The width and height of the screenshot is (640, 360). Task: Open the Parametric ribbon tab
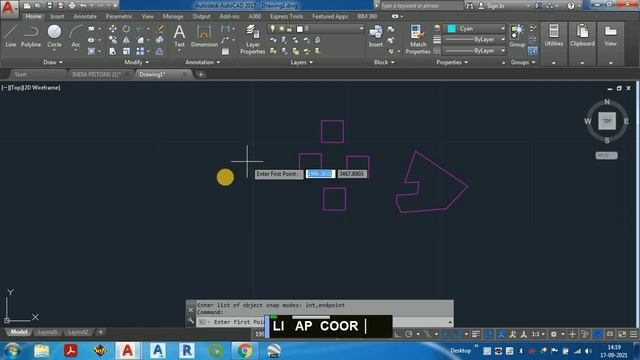119,16
